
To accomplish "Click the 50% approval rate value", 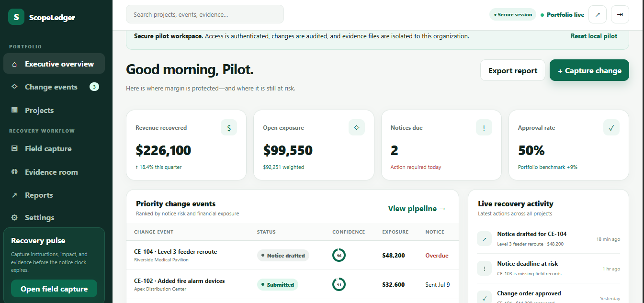I will pyautogui.click(x=531, y=150).
